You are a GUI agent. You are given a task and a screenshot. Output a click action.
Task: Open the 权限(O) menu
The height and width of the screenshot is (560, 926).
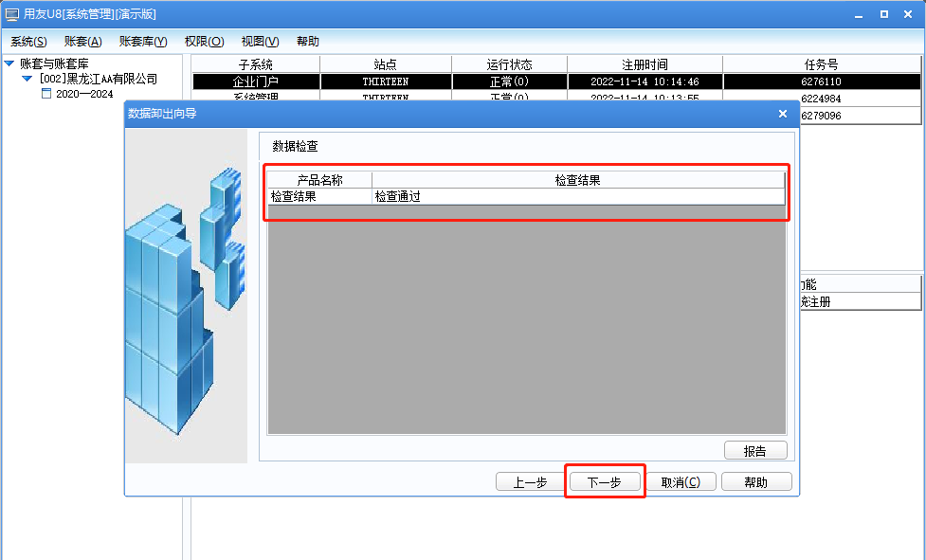(x=204, y=42)
